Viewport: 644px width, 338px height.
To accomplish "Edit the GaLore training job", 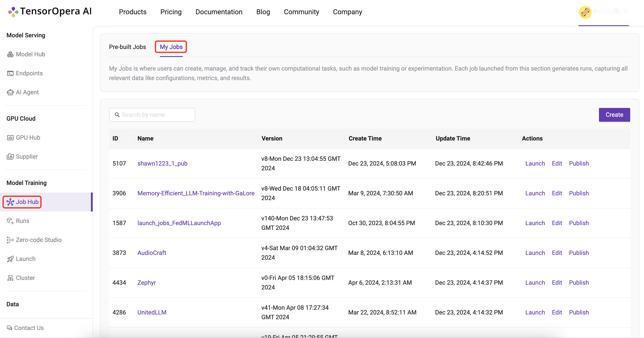I will coord(557,193).
